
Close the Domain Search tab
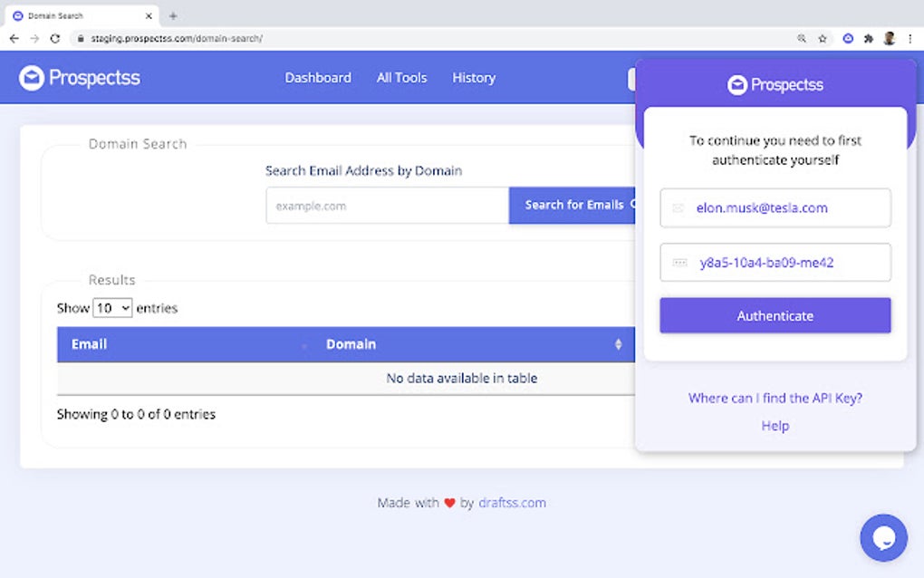pyautogui.click(x=149, y=16)
